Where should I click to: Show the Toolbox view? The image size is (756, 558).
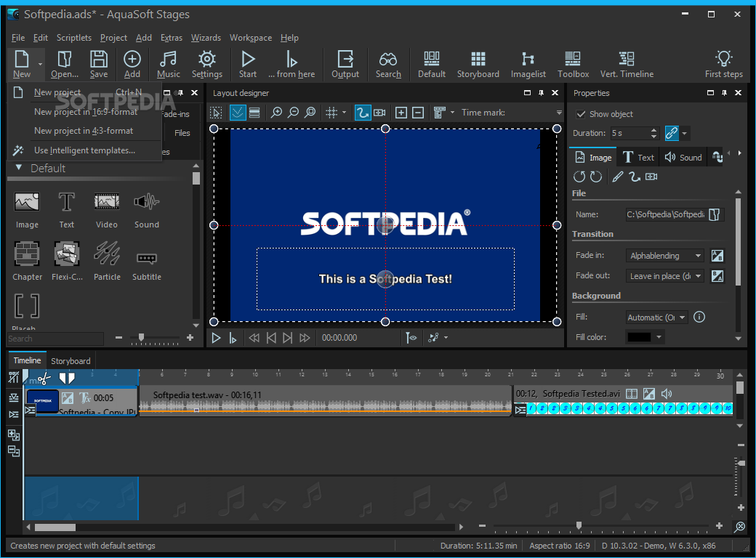click(573, 65)
